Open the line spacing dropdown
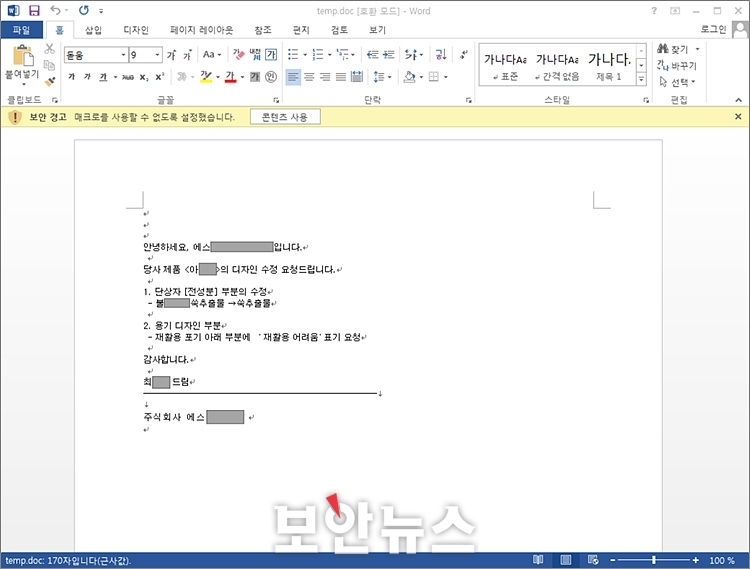Viewport: 750px width, 569px height. coord(382,77)
